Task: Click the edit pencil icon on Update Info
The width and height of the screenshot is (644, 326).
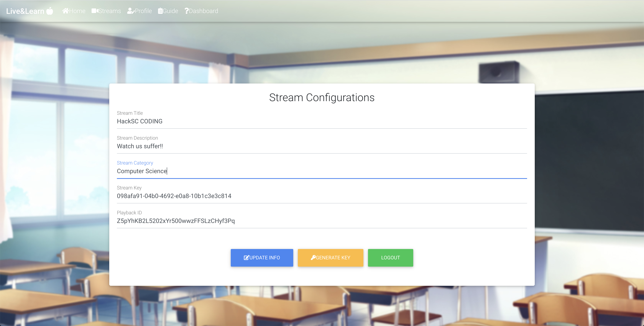Action: [x=246, y=258]
